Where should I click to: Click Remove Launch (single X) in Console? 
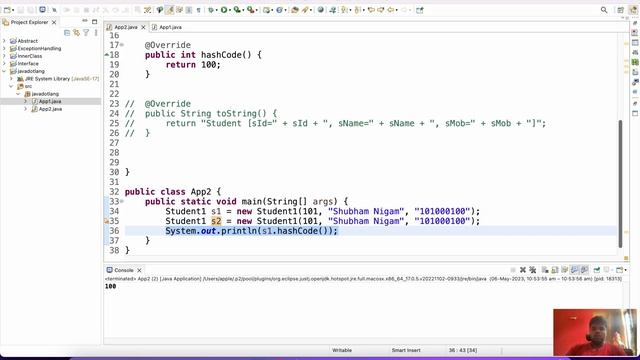pos(523,270)
